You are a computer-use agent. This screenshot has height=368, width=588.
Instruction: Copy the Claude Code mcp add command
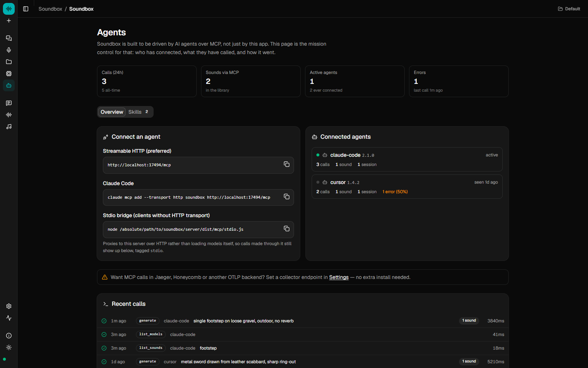287,197
